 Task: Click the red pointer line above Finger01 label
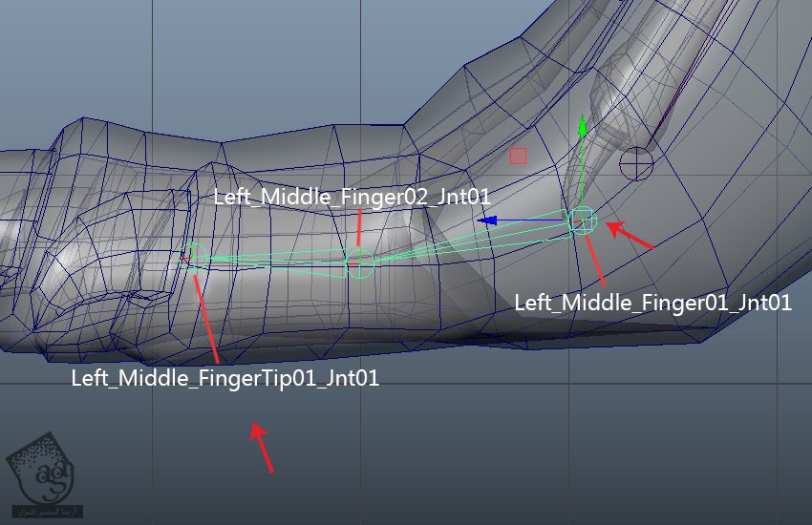coord(596,259)
